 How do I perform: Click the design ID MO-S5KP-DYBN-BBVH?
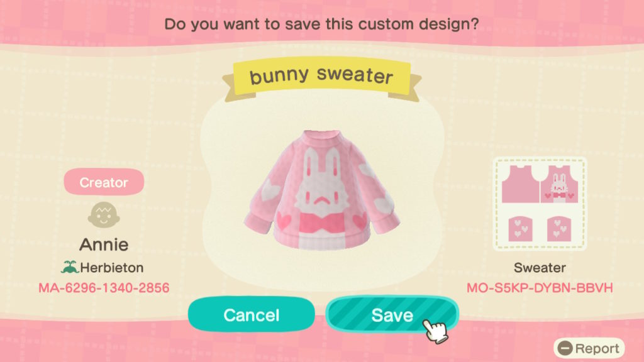tap(540, 288)
